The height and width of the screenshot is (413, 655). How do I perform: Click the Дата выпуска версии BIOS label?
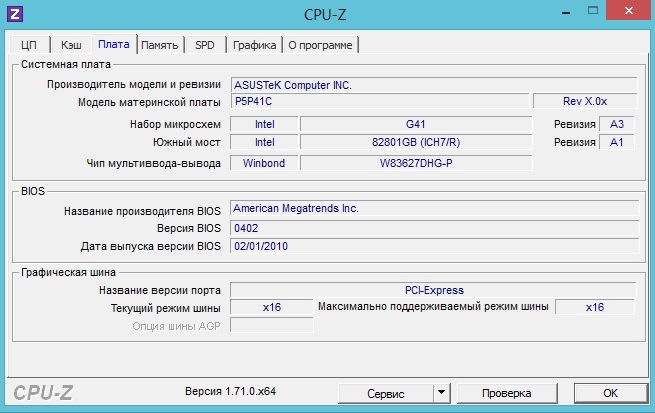click(151, 246)
